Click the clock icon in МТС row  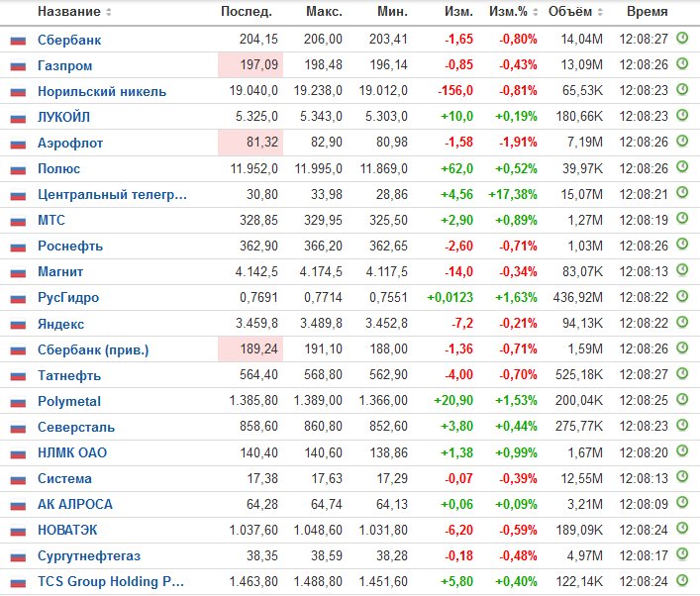682,219
